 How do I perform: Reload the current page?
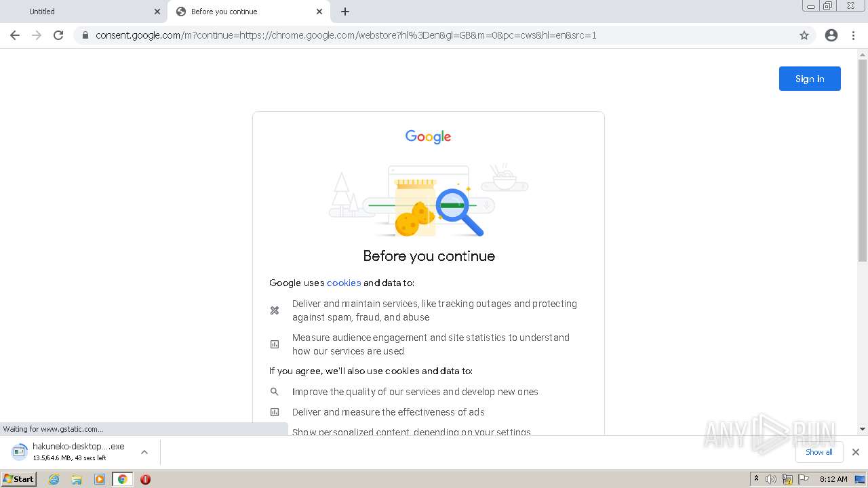(x=58, y=35)
